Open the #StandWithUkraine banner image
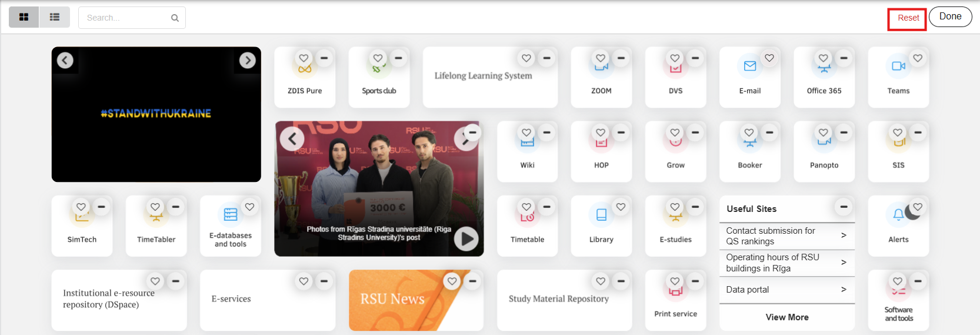980x335 pixels. tap(156, 114)
